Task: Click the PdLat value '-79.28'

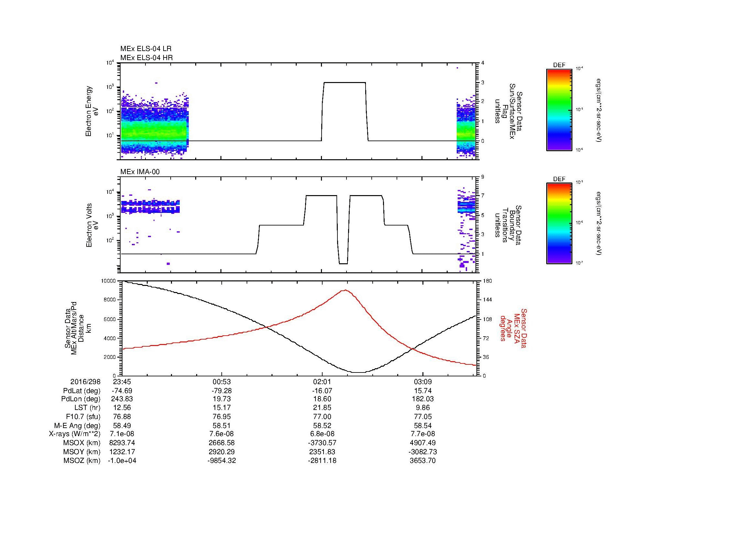Action: (x=222, y=391)
